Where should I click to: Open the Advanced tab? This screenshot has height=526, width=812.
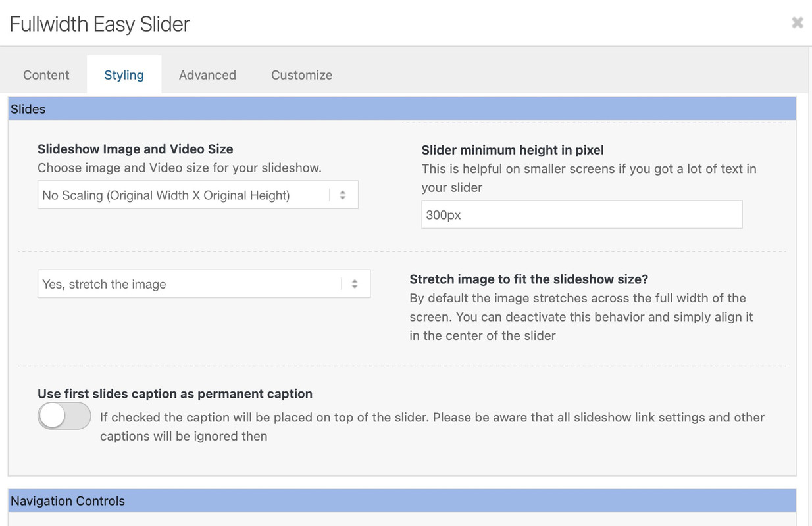[x=207, y=75]
